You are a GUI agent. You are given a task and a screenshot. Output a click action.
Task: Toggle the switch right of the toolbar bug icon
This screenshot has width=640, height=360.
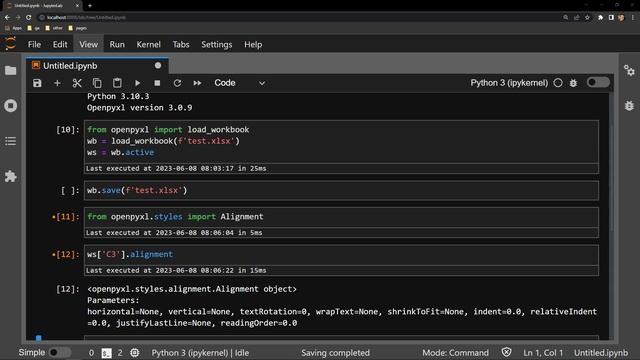pyautogui.click(x=598, y=82)
